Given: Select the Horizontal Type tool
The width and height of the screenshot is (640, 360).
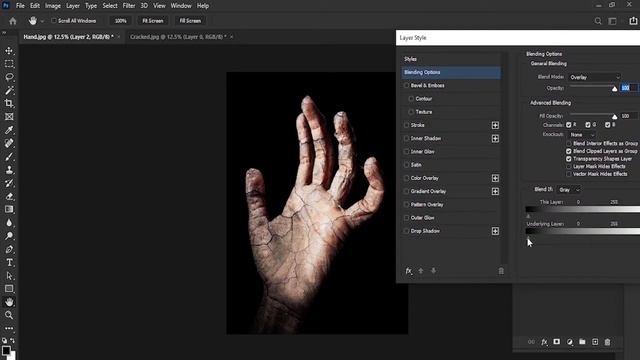Looking at the screenshot, I should (9, 262).
